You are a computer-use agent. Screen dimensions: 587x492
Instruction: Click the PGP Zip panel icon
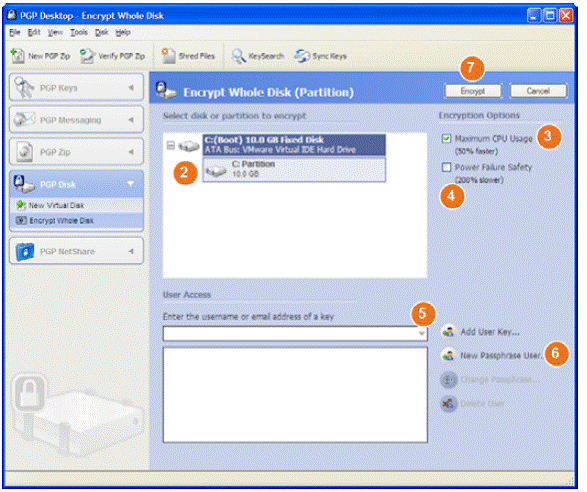pos(25,152)
